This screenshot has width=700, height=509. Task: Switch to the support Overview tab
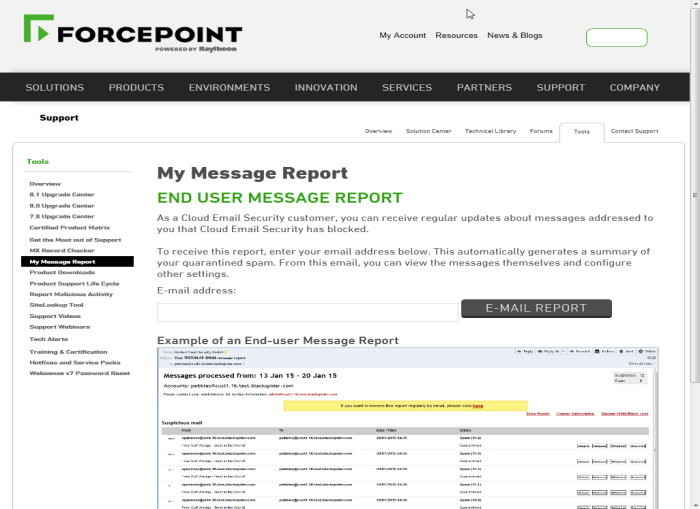[x=378, y=131]
